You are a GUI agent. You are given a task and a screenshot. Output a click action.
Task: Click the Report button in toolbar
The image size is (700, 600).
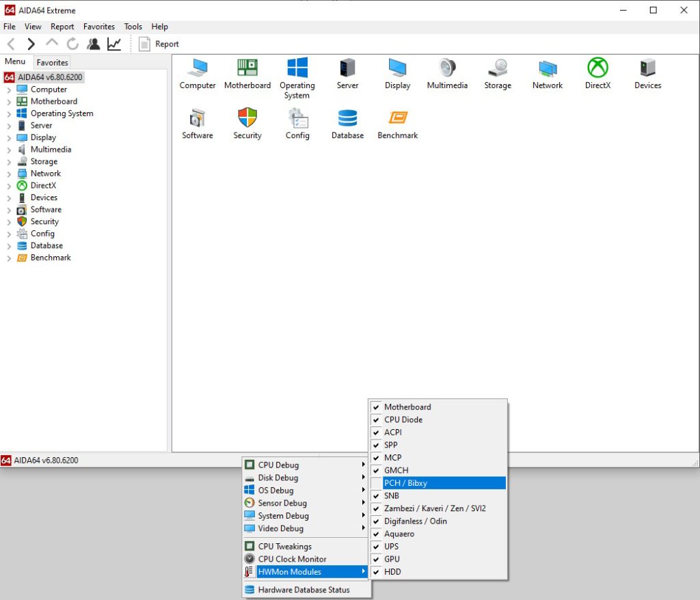[x=159, y=44]
